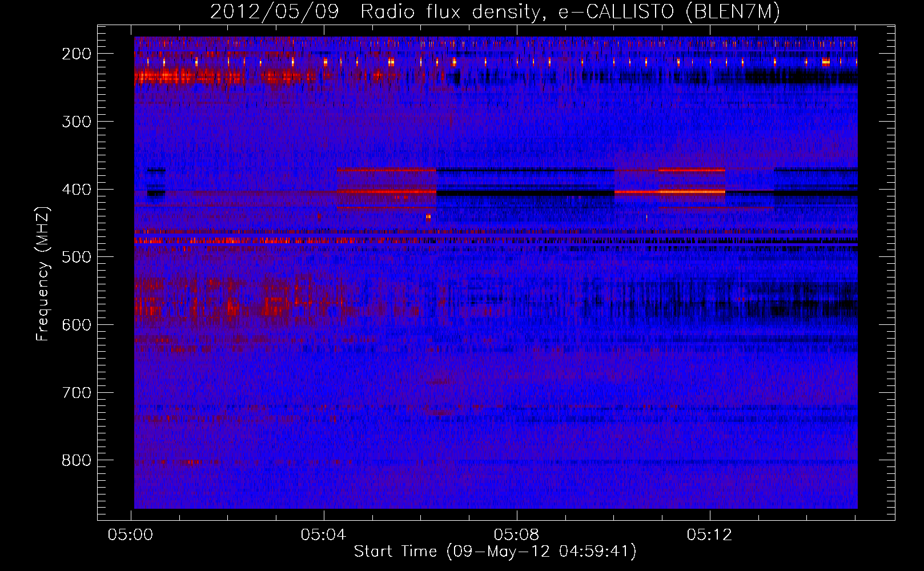This screenshot has height=571, width=924.
Task: Click the 600 frequency tick label
Action: click(77, 325)
